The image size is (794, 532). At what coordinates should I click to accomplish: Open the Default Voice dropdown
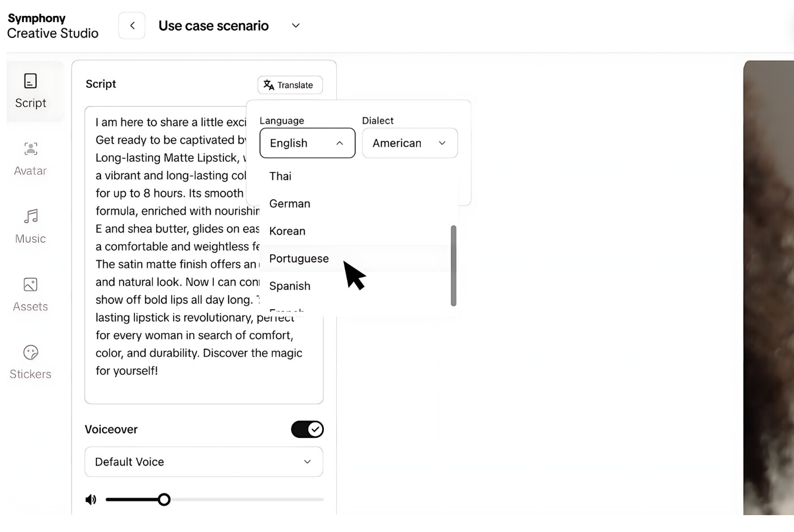[x=204, y=462]
